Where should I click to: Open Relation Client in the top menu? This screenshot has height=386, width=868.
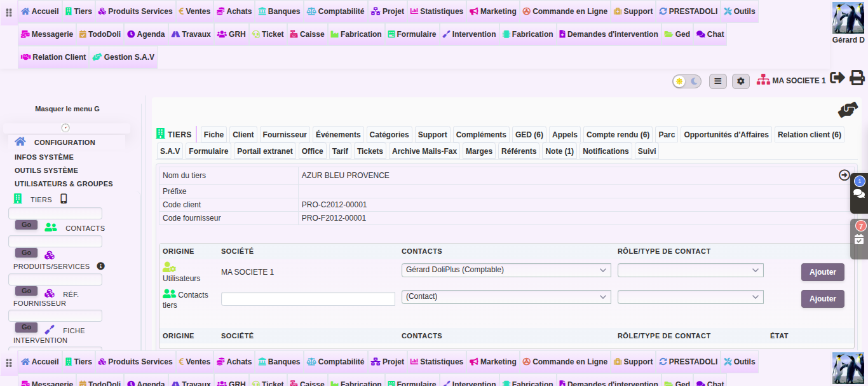click(53, 57)
